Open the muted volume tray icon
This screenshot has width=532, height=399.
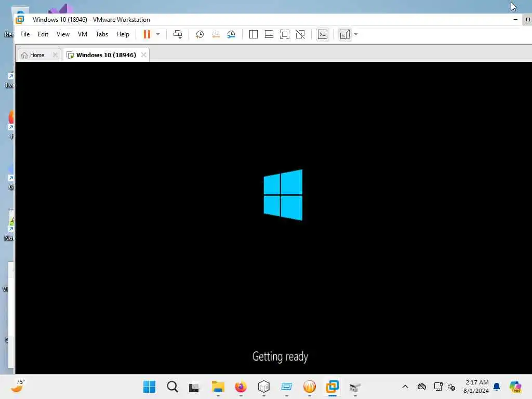click(x=451, y=387)
